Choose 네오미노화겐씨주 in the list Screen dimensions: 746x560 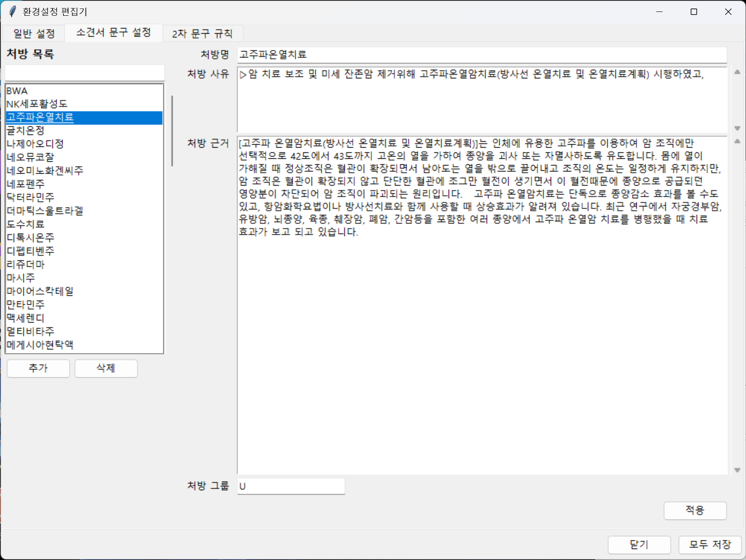pyautogui.click(x=45, y=171)
